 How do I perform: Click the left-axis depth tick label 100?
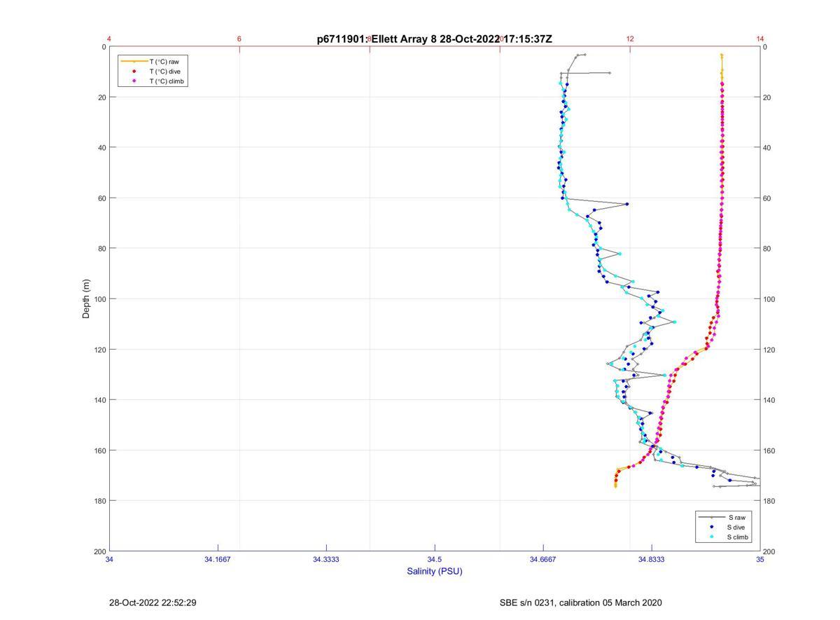pyautogui.click(x=99, y=299)
